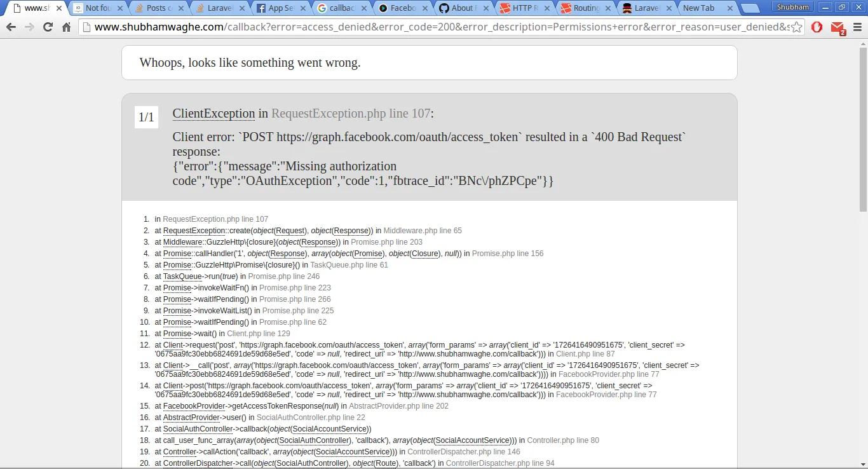Click "TaskQueue.php line 61" in trace row 5

point(349,265)
